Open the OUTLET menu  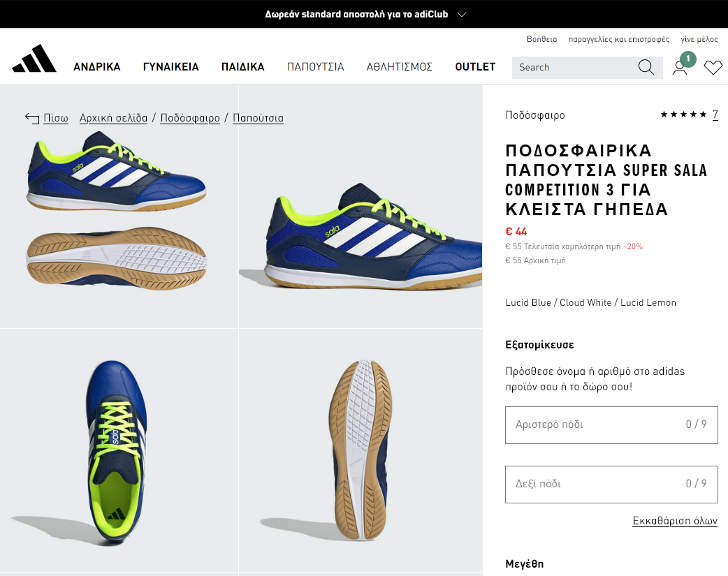coord(475,67)
